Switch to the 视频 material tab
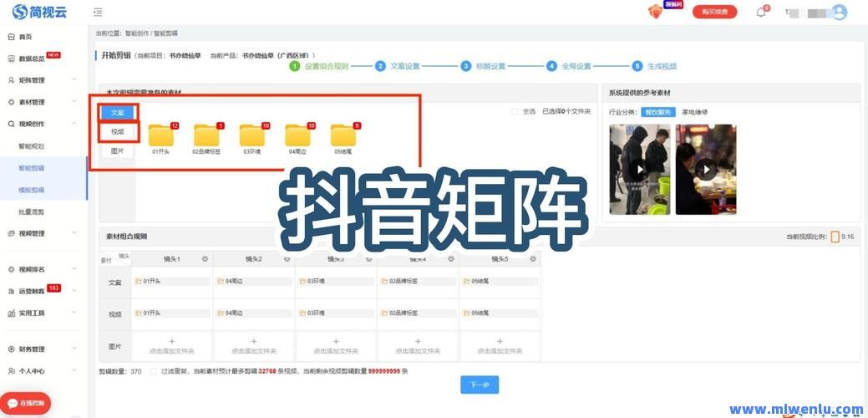The height and width of the screenshot is (418, 868). click(118, 131)
